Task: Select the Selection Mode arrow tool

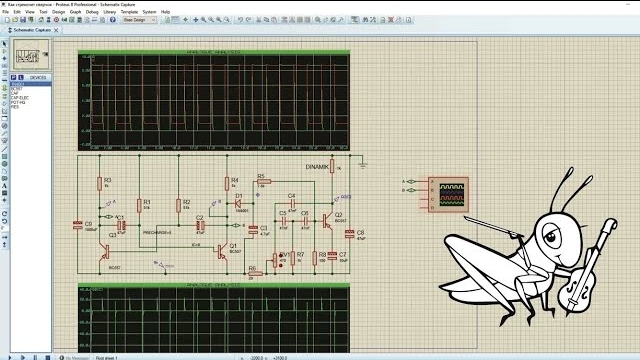Action: (4, 44)
